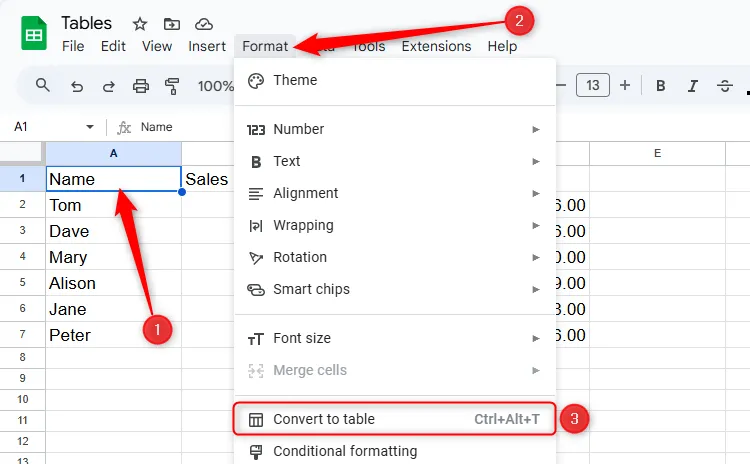Select the paint format tool

(172, 86)
